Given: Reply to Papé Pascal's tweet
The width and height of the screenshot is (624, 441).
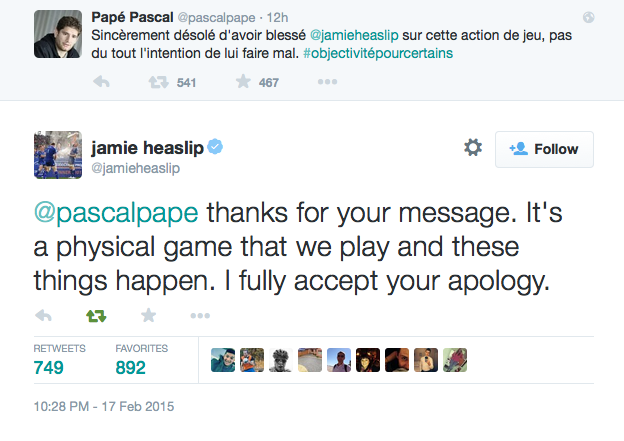Looking at the screenshot, I should tap(101, 82).
